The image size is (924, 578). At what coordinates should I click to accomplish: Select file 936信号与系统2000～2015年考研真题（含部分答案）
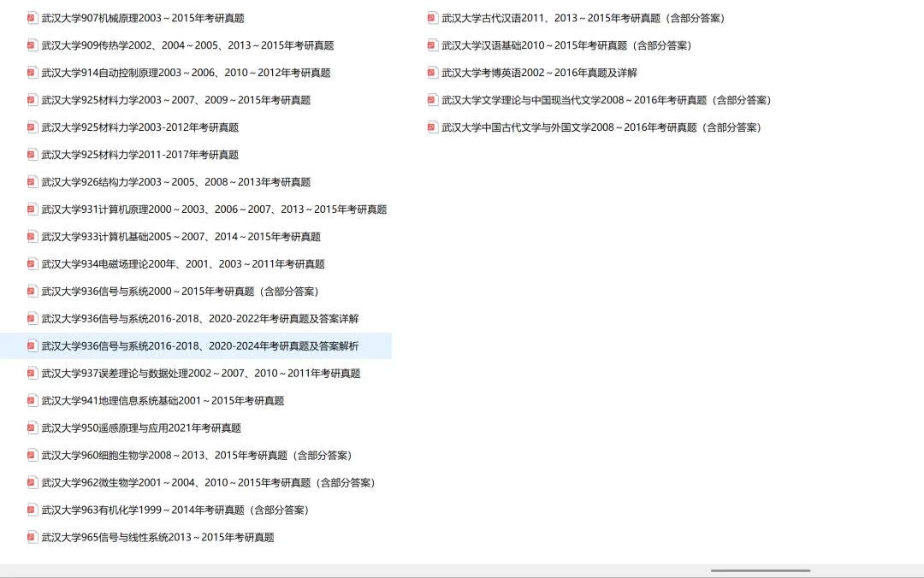coord(181,291)
